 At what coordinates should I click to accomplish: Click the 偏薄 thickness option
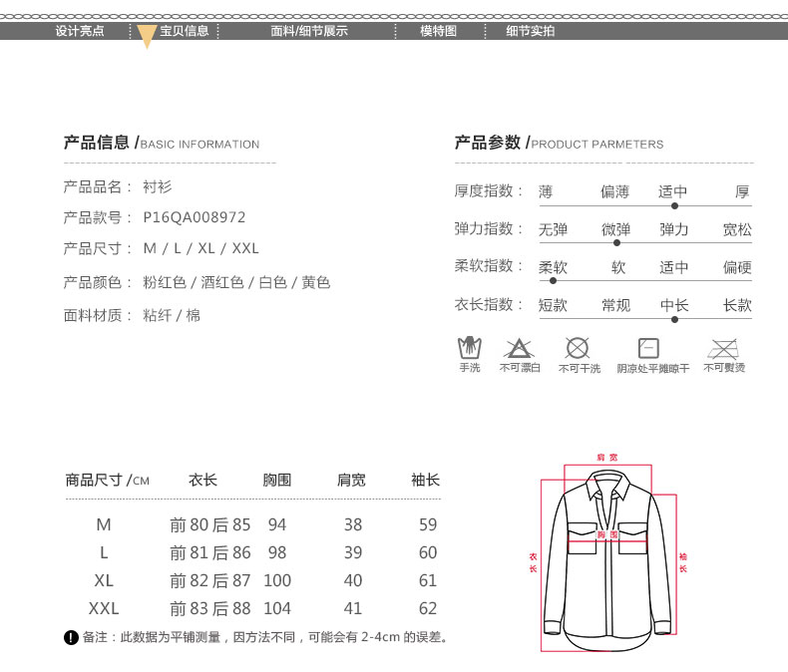point(615,191)
